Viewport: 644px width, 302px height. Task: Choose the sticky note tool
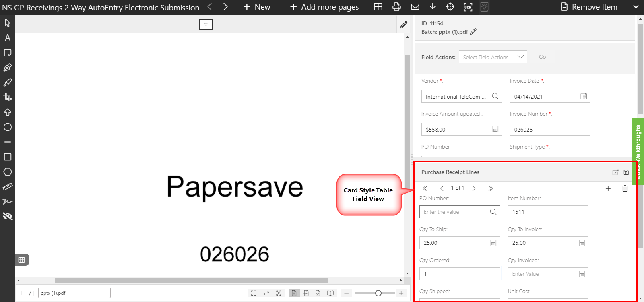tap(7, 53)
